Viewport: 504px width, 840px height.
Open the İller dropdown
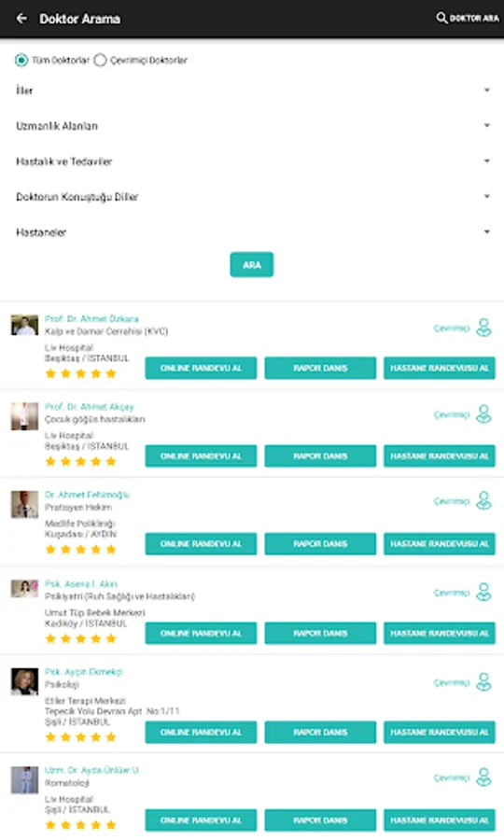pyautogui.click(x=252, y=91)
